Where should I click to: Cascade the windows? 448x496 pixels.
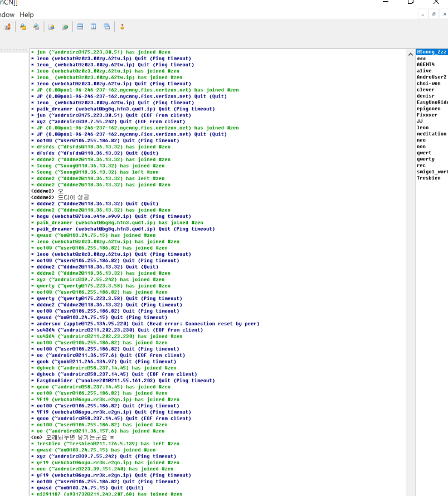pyautogui.click(x=107, y=27)
